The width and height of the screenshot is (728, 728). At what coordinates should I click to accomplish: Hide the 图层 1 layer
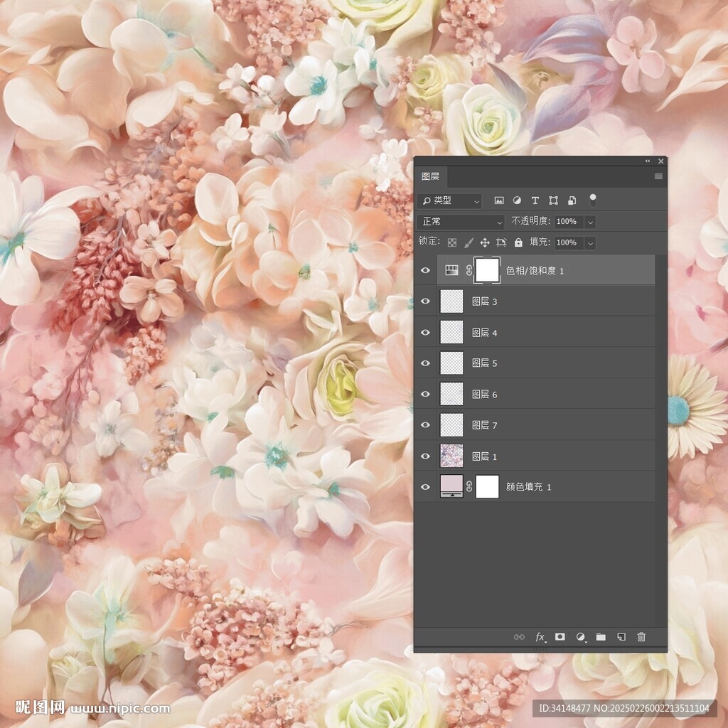tap(425, 456)
